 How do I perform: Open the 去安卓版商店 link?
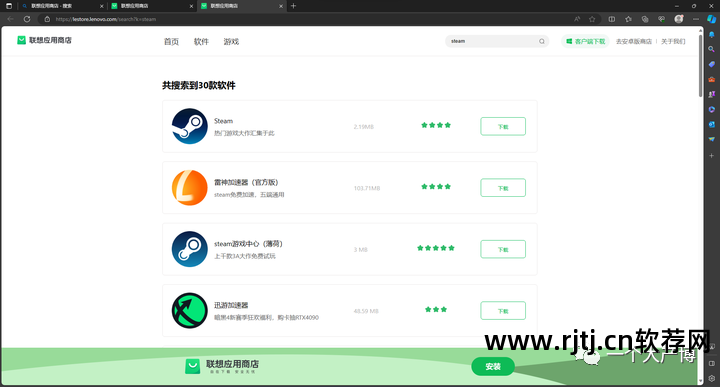coord(634,41)
